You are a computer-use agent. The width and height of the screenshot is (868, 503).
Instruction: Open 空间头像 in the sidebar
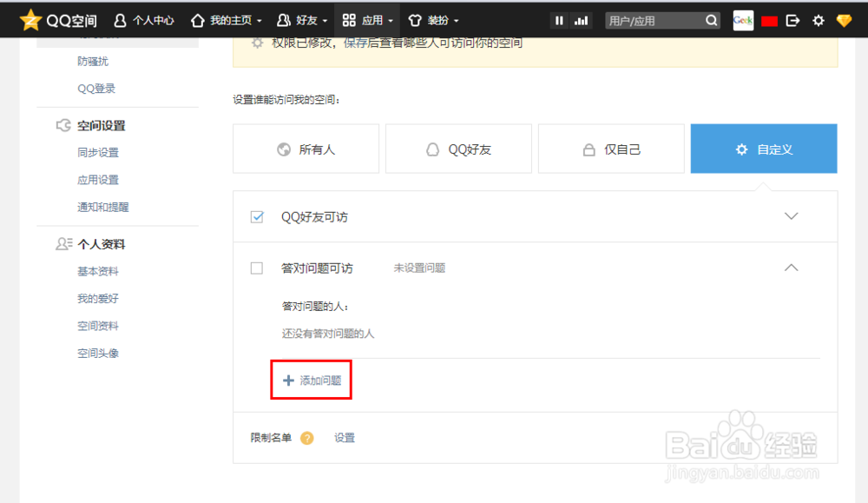(98, 353)
